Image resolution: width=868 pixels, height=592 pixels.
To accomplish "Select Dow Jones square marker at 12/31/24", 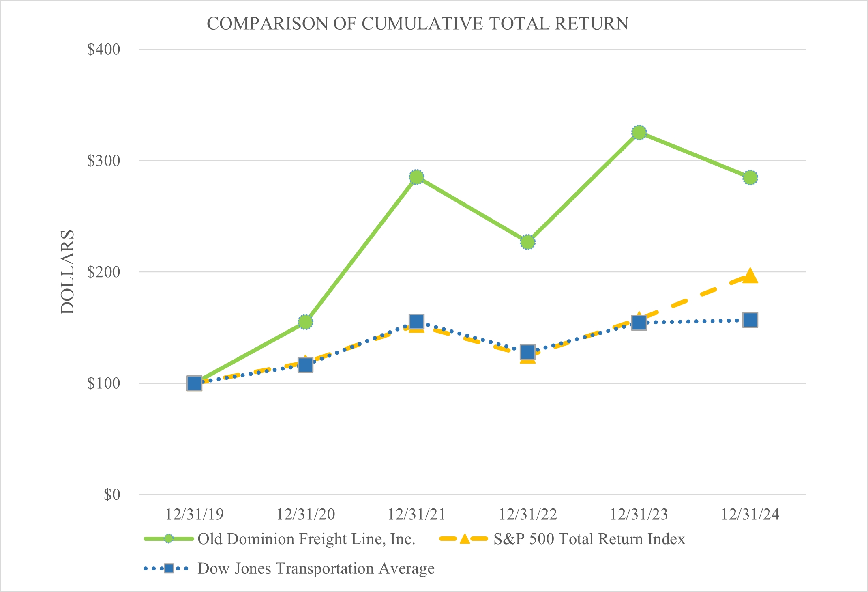I will coord(750,320).
